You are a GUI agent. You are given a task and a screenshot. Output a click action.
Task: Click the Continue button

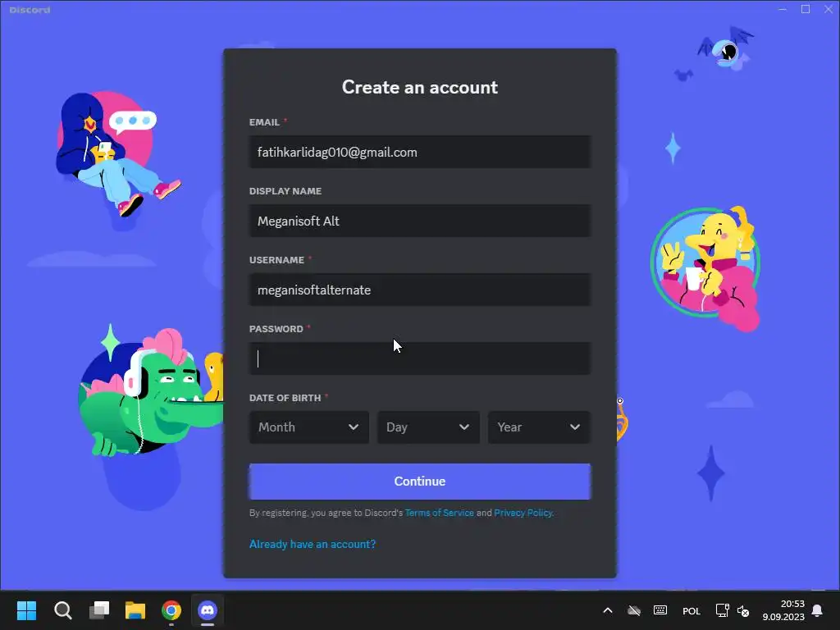[419, 481]
